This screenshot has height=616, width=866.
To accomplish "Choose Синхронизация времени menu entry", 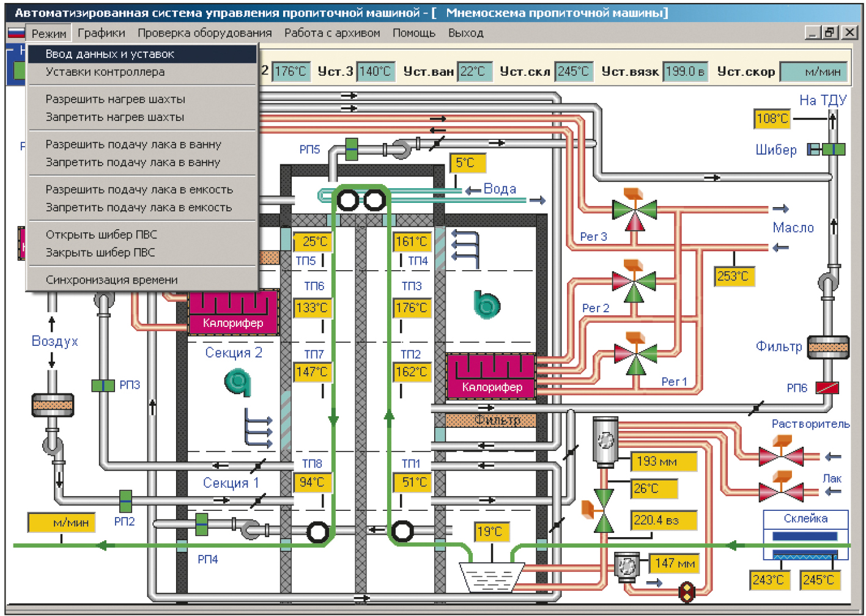I will tap(112, 280).
